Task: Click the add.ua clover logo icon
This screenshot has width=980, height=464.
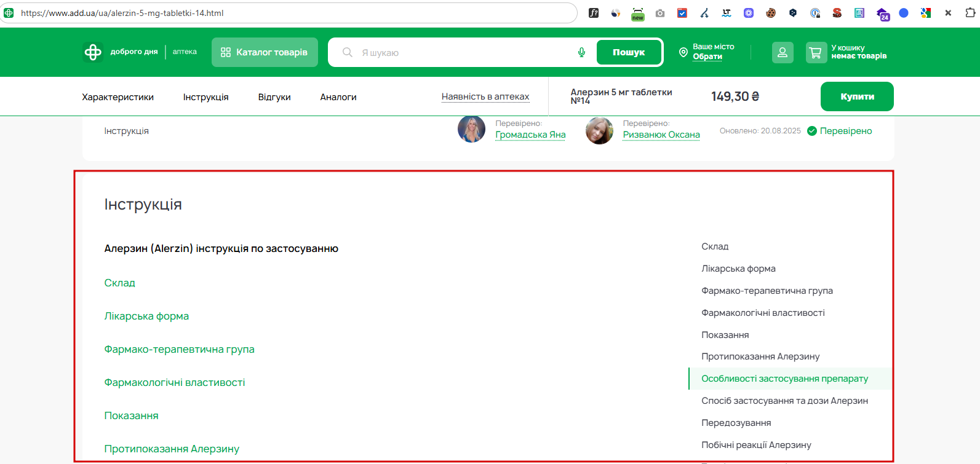Action: 93,52
